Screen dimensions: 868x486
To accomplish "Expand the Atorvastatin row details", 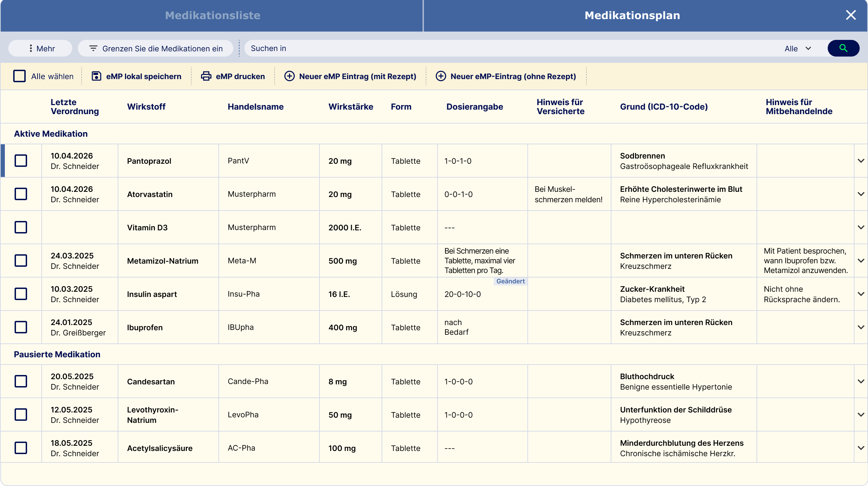I will [x=861, y=194].
